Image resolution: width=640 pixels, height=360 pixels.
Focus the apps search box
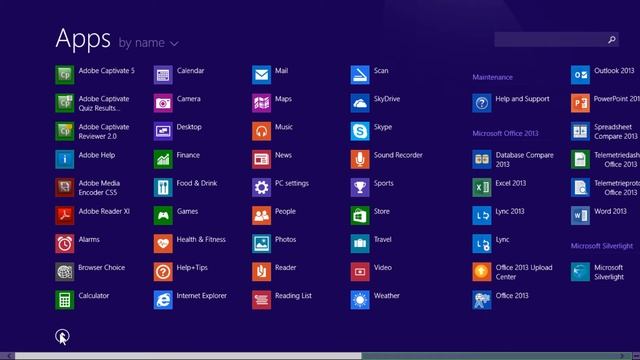(x=556, y=40)
